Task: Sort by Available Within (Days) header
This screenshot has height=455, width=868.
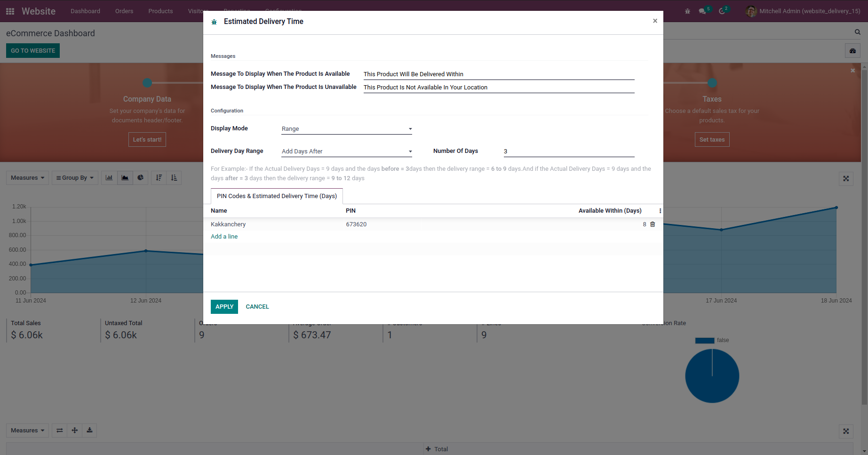Action: pyautogui.click(x=610, y=211)
